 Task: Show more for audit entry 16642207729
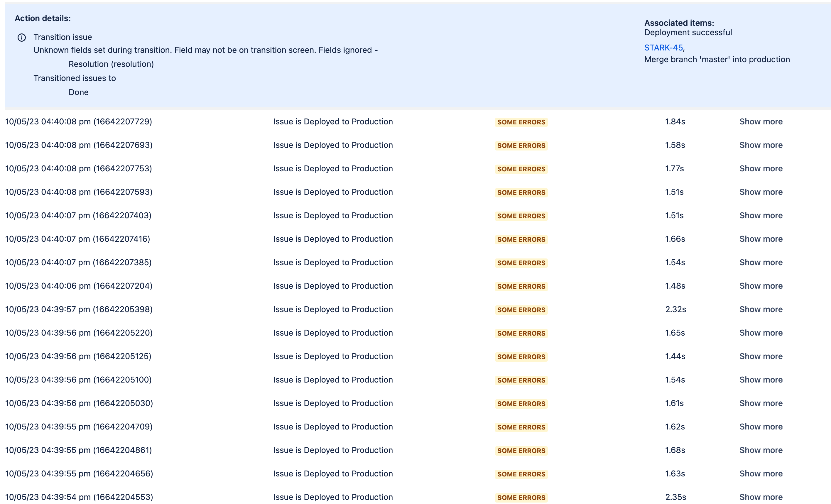click(761, 121)
